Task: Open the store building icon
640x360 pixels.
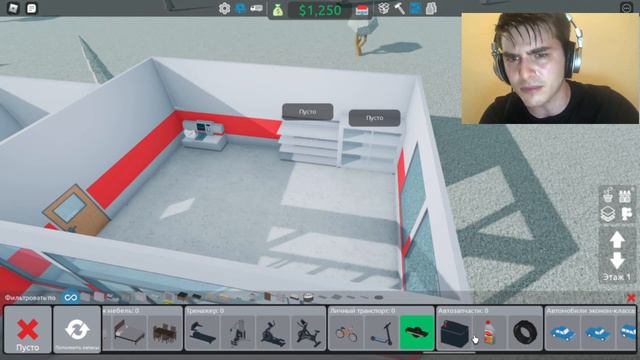Action: (362, 9)
